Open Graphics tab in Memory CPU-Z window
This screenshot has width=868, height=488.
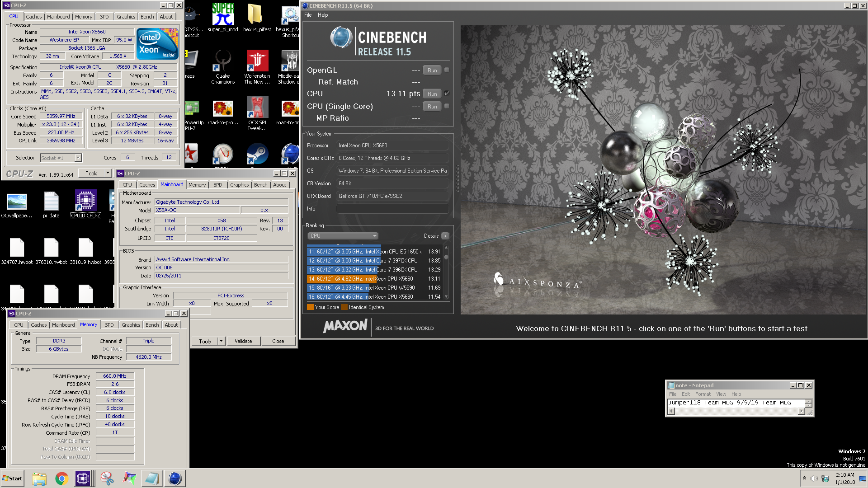click(131, 325)
